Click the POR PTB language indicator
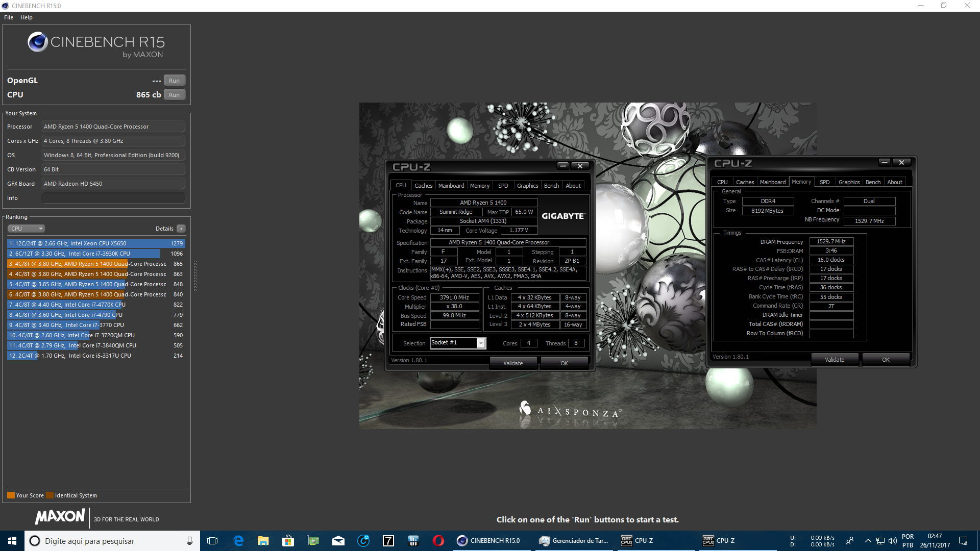 (x=908, y=541)
